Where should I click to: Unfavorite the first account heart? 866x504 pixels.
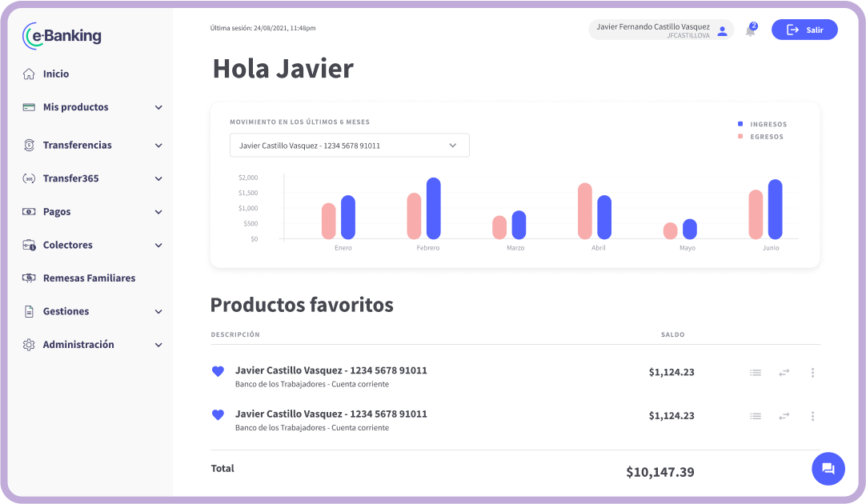click(218, 371)
